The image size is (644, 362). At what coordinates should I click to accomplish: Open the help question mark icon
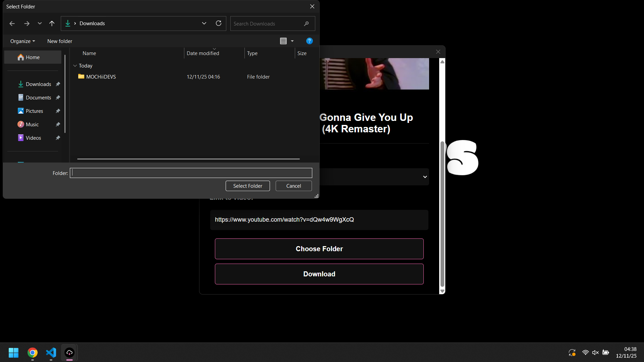tap(309, 41)
